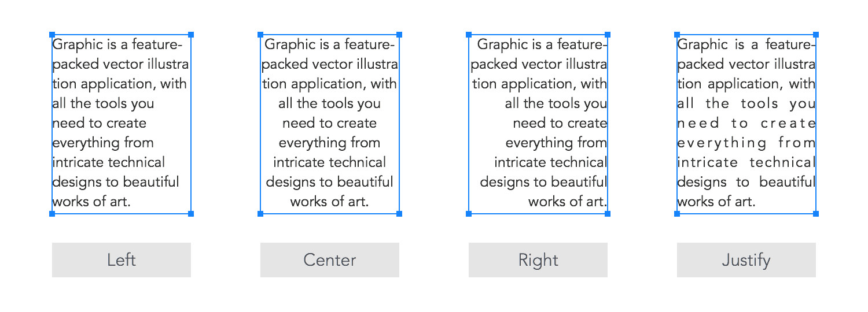Click the Left alignment label button
This screenshot has height=312, width=868.
click(122, 260)
